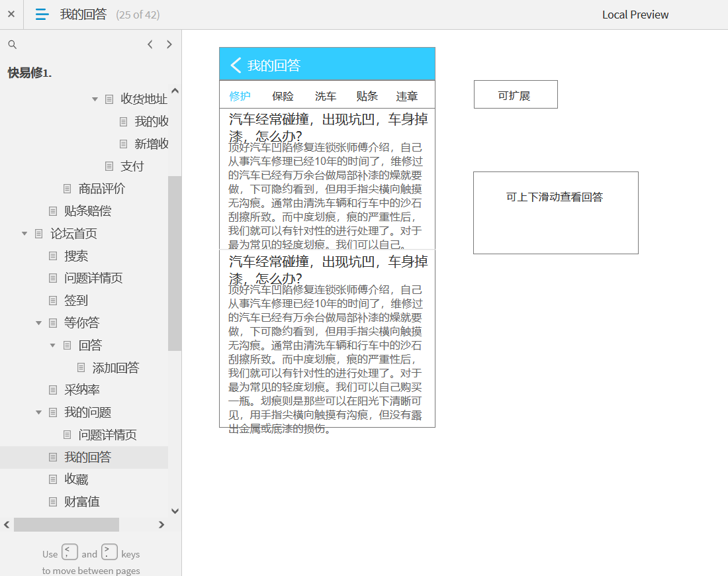Collapse the 回答 tree node
The width and height of the screenshot is (728, 576).
(x=52, y=345)
